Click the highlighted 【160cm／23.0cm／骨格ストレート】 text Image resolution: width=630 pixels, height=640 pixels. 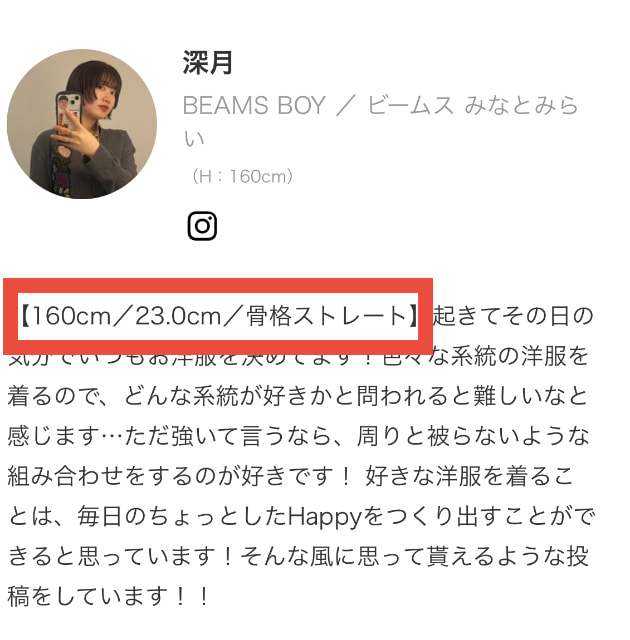[x=219, y=316]
